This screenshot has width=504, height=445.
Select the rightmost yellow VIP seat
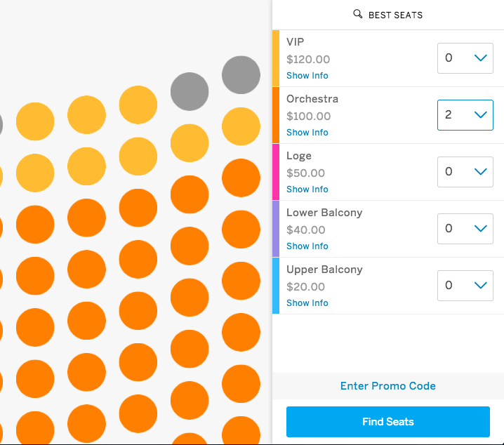(241, 126)
